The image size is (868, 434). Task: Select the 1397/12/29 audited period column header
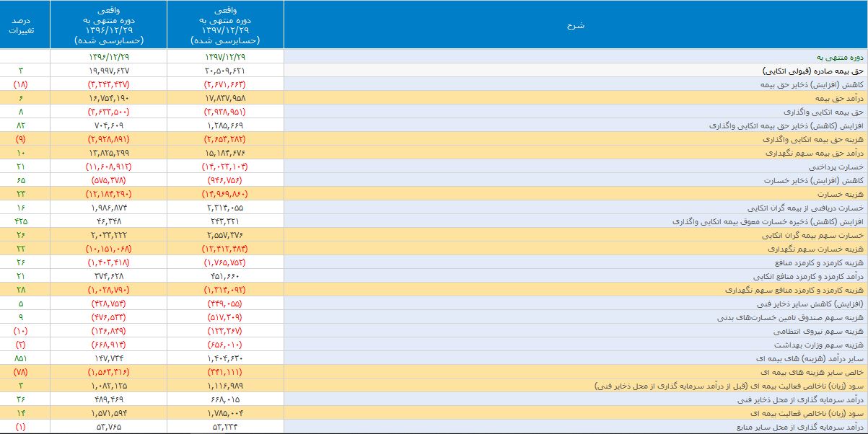tap(225, 25)
